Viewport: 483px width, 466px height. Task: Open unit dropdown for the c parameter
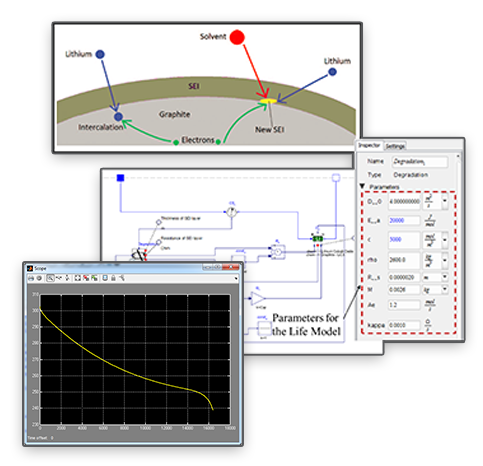tap(445, 240)
